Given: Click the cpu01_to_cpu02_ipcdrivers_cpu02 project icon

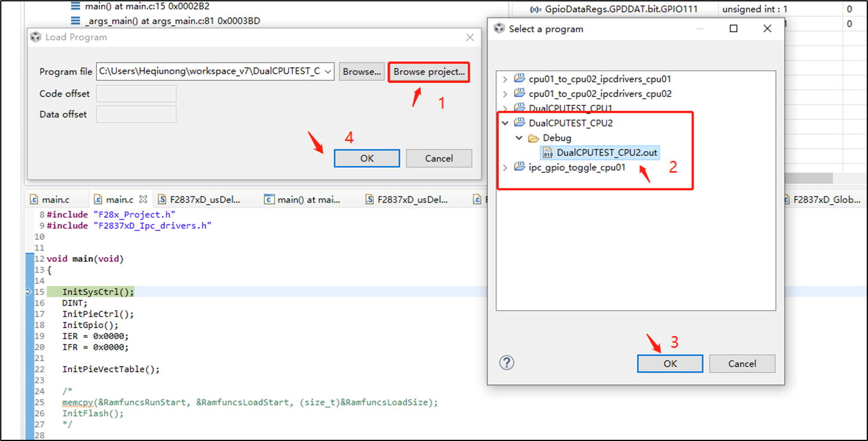Looking at the screenshot, I should [x=520, y=93].
